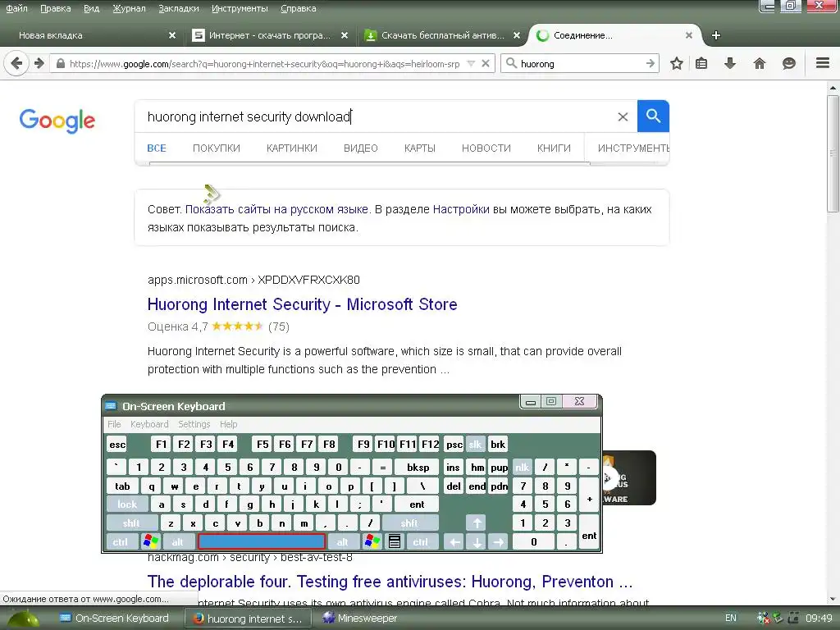Click the ent key on main keyboard

(x=416, y=504)
